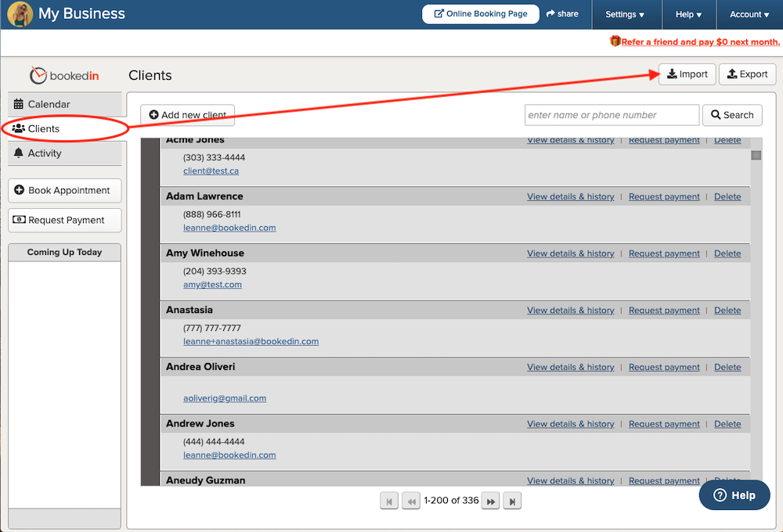Go to previous page of clients
Image resolution: width=783 pixels, height=532 pixels.
pyautogui.click(x=411, y=501)
